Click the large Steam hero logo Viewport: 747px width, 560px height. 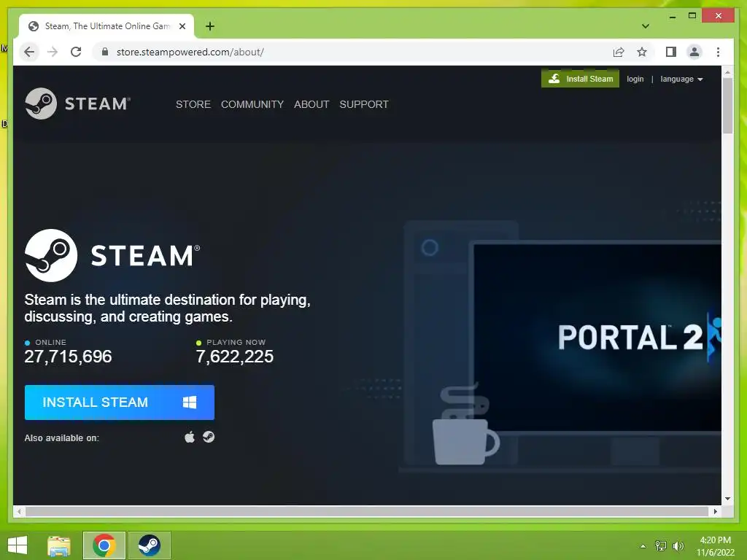tap(112, 256)
